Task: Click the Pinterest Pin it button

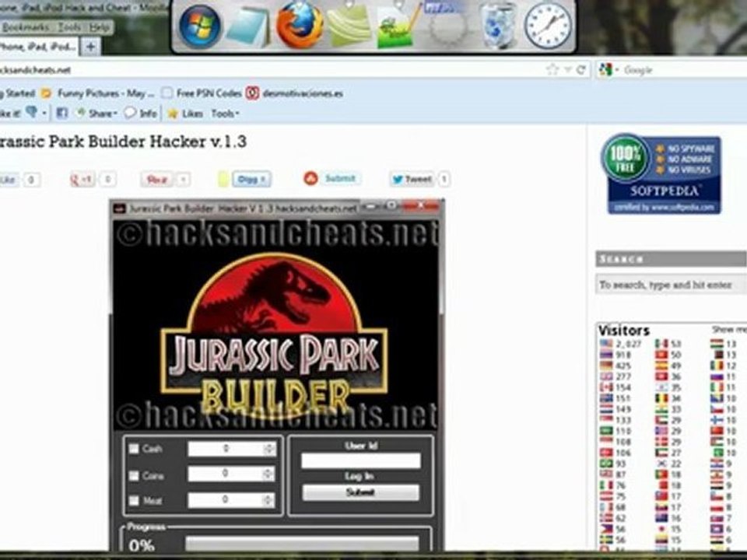Action: click(x=156, y=180)
